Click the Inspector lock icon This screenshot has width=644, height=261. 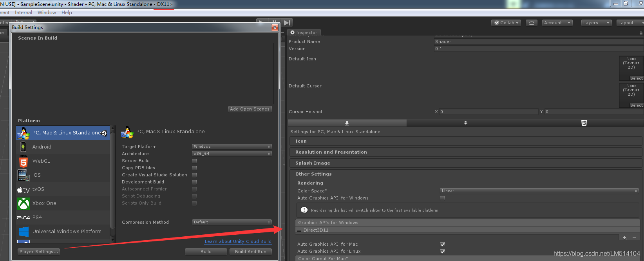click(x=641, y=33)
